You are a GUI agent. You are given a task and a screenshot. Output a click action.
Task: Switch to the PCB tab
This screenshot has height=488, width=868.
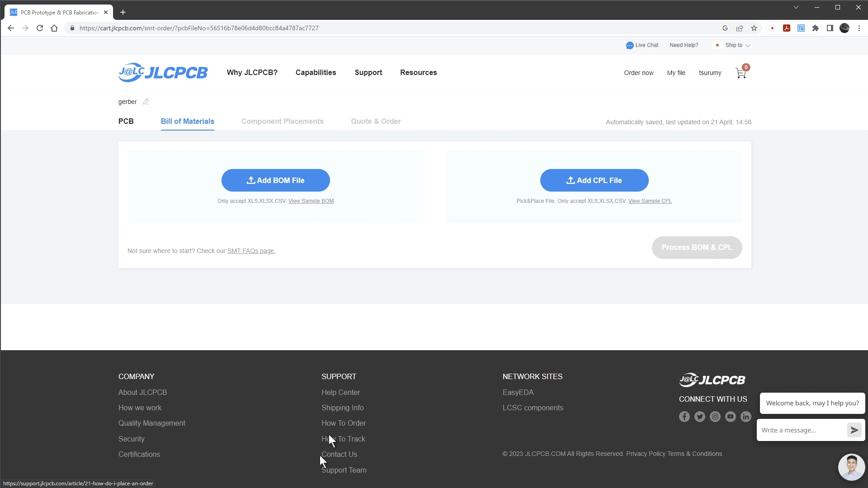[x=126, y=121]
